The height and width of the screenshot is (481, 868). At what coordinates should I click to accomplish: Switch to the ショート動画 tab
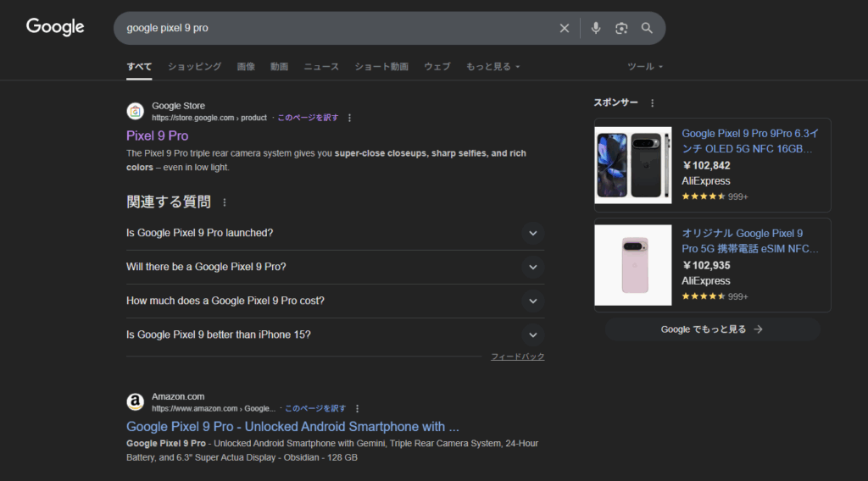[x=381, y=67]
